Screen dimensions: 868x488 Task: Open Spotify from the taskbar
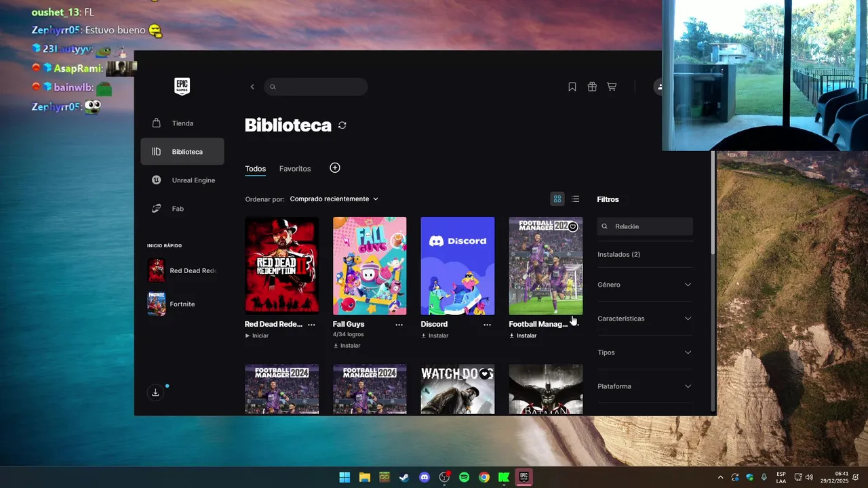coord(465,477)
